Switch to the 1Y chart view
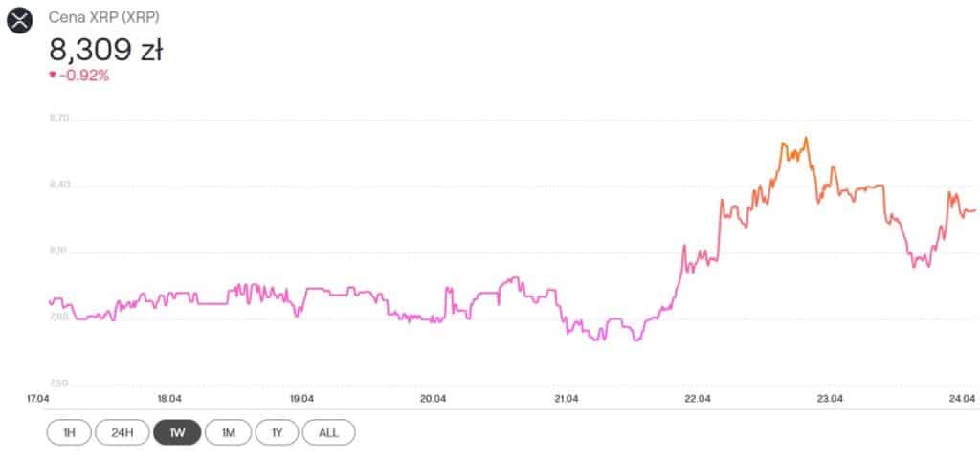This screenshot has height=461, width=980. point(277,432)
